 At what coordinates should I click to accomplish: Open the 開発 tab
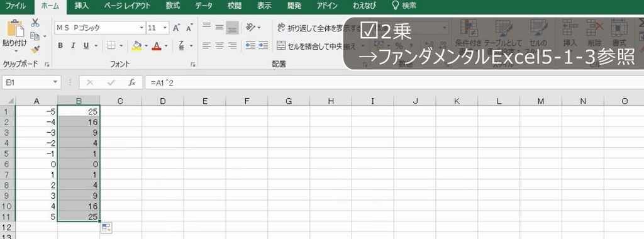[x=294, y=6]
